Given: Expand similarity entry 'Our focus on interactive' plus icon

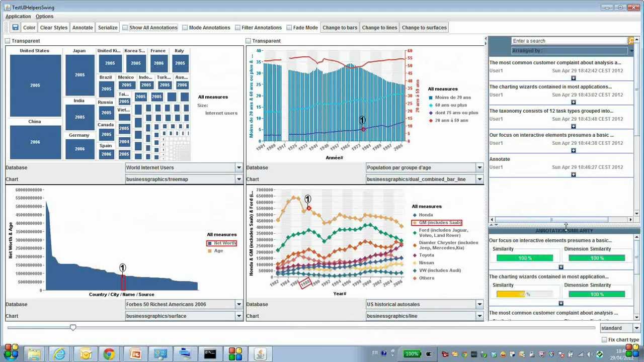Looking at the screenshot, I should 561,267.
